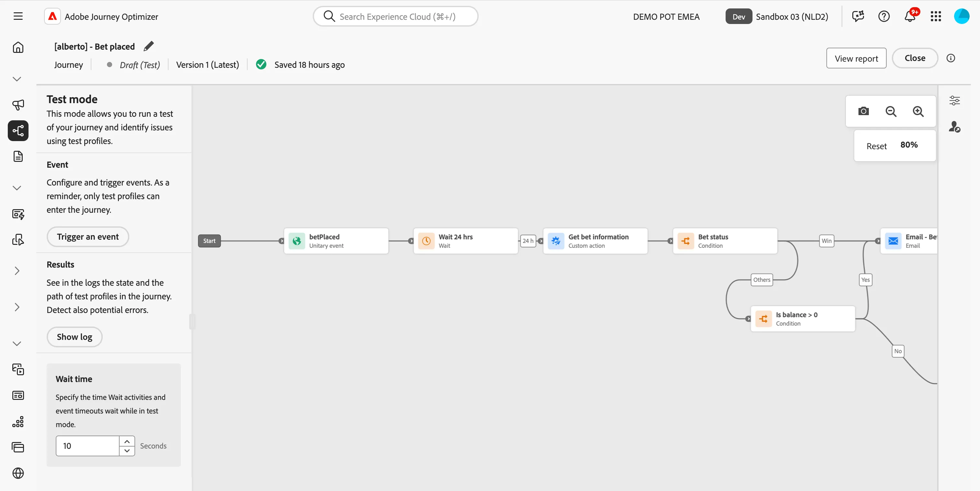Click the Others path label
Screen dimensions: 980x491
coord(762,280)
